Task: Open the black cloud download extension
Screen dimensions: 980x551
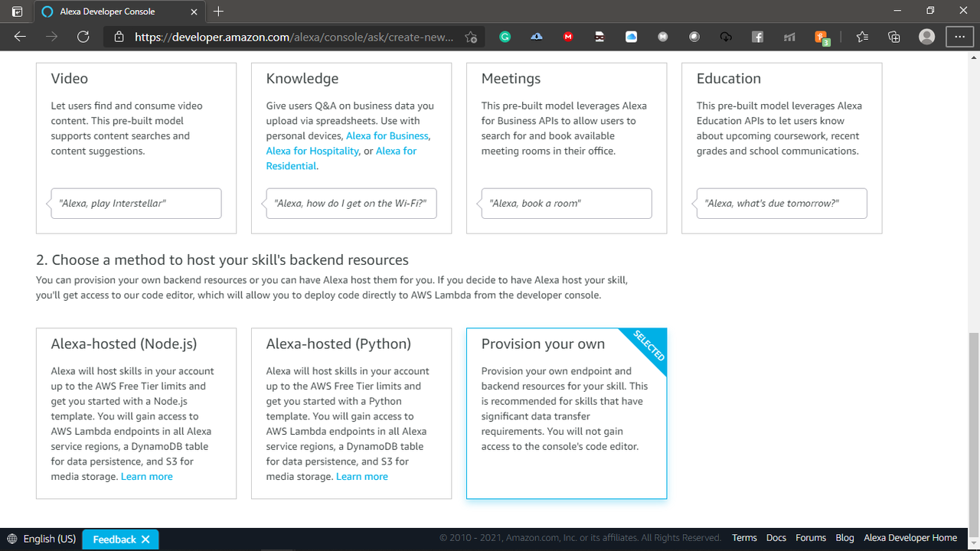Action: pyautogui.click(x=726, y=36)
